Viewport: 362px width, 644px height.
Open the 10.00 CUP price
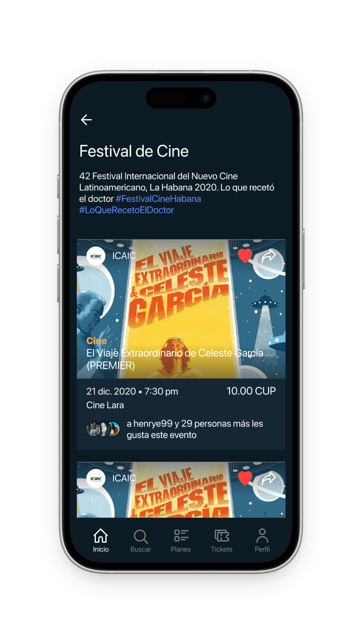click(x=251, y=391)
